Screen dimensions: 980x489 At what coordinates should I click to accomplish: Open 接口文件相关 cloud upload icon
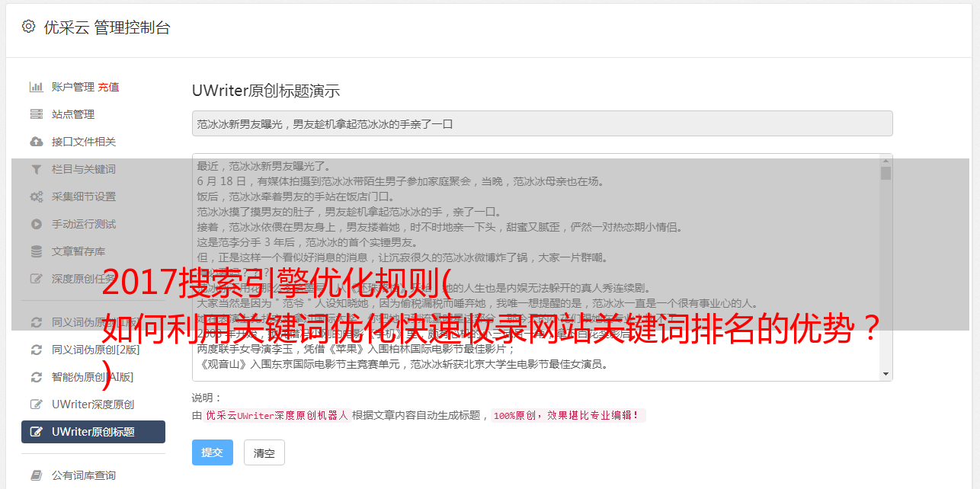[36, 142]
